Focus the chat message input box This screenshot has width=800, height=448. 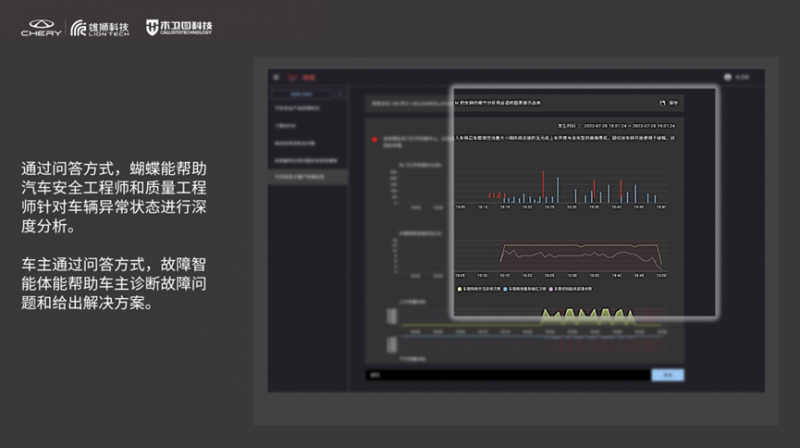click(x=508, y=375)
